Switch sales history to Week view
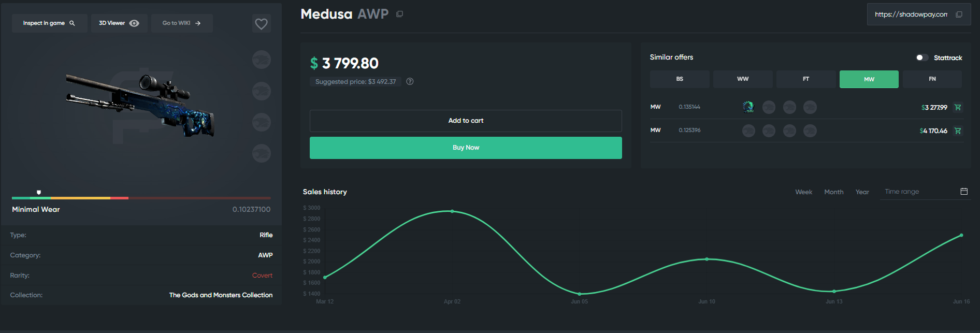This screenshot has width=980, height=333. click(803, 192)
